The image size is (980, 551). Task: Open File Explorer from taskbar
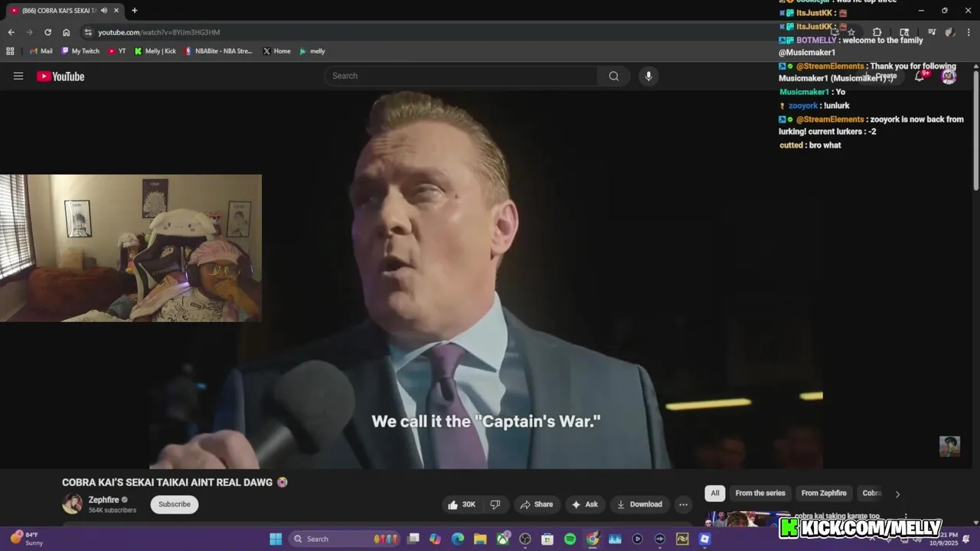tap(480, 539)
